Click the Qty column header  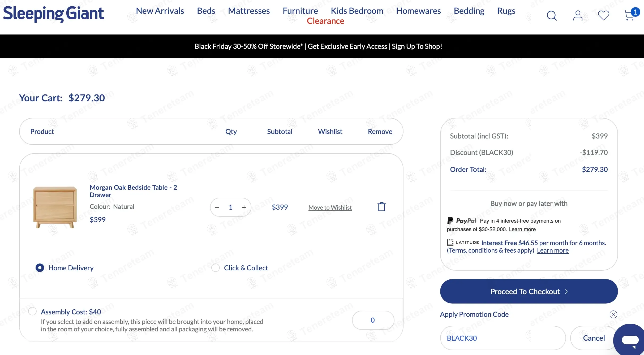[231, 132]
